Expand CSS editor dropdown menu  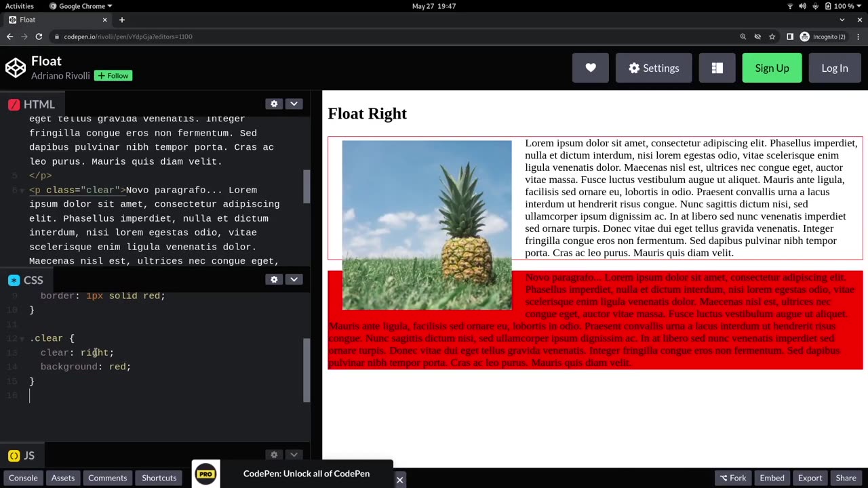(294, 279)
